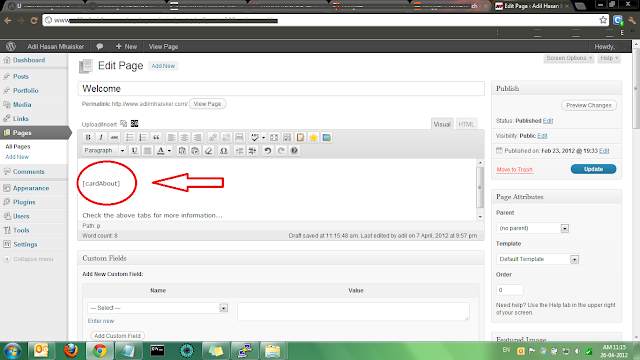Insert the More tag

point(239,138)
